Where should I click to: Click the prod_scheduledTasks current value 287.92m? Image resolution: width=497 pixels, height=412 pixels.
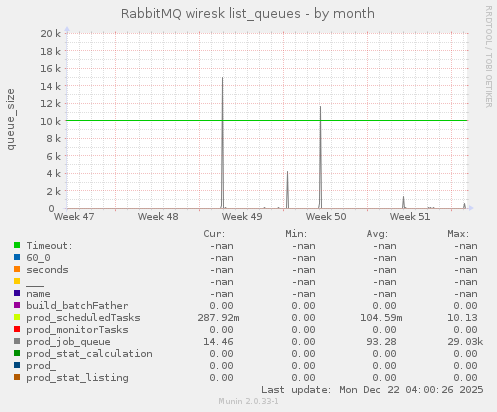pos(218,318)
